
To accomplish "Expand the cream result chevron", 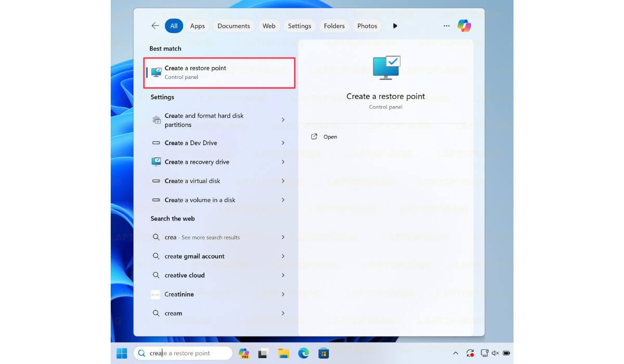I will [x=283, y=313].
